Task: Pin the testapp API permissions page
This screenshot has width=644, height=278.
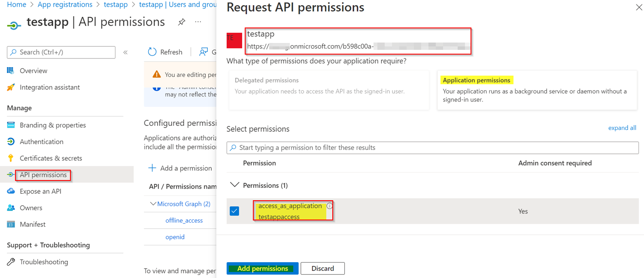Action: (182, 22)
